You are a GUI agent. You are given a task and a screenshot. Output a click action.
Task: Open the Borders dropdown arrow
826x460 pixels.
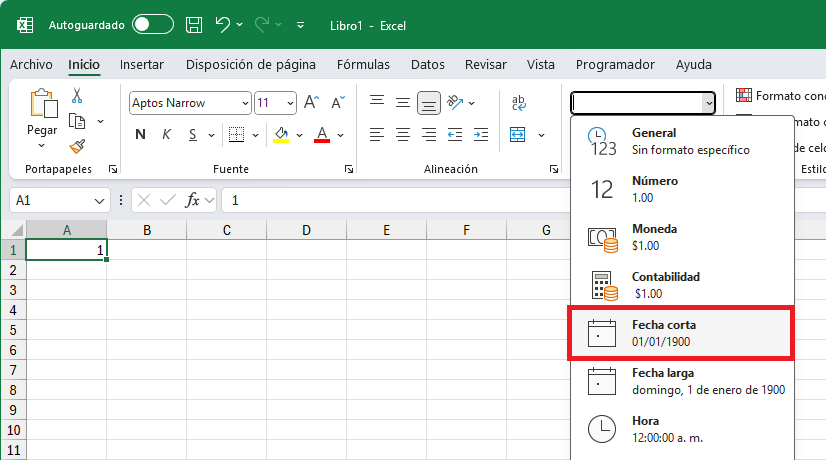pos(255,135)
